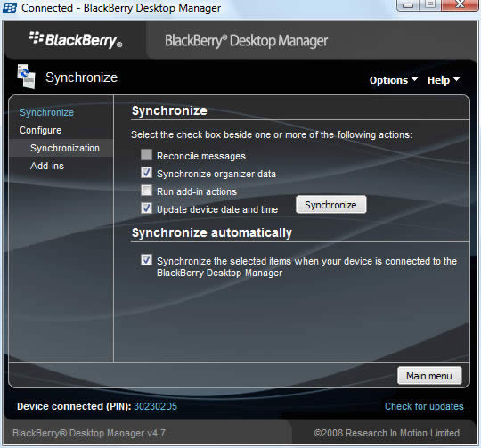Click the BlackBerry app icon in title bar
481x448 pixels.
10,8
